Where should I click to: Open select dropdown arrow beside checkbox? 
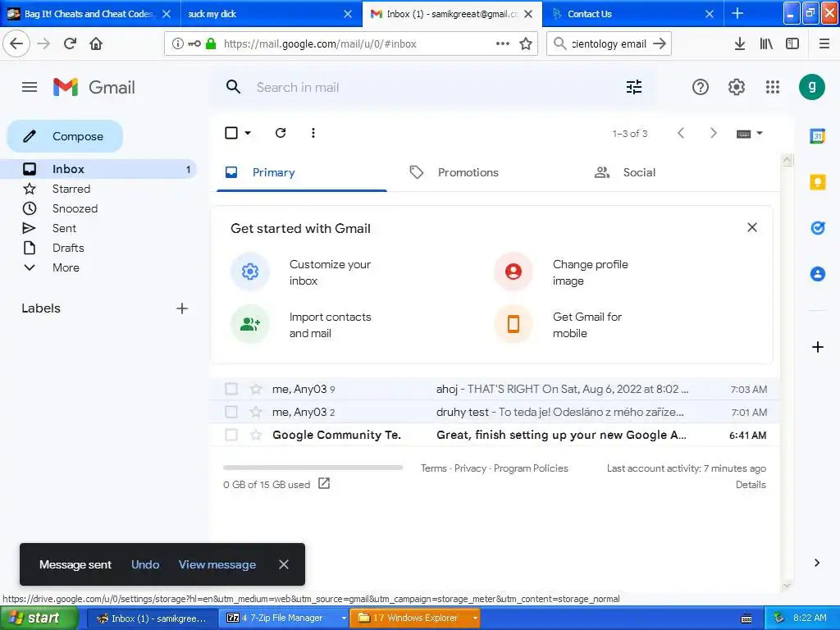(248, 133)
